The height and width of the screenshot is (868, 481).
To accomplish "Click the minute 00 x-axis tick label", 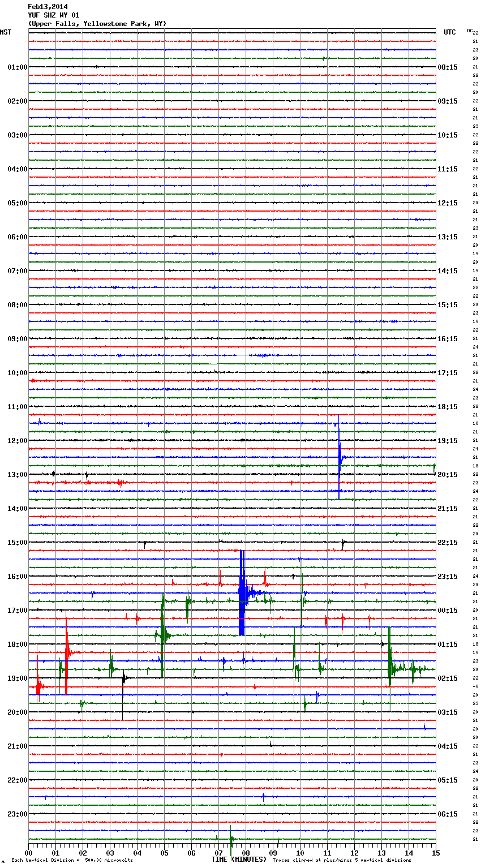I will [29, 853].
